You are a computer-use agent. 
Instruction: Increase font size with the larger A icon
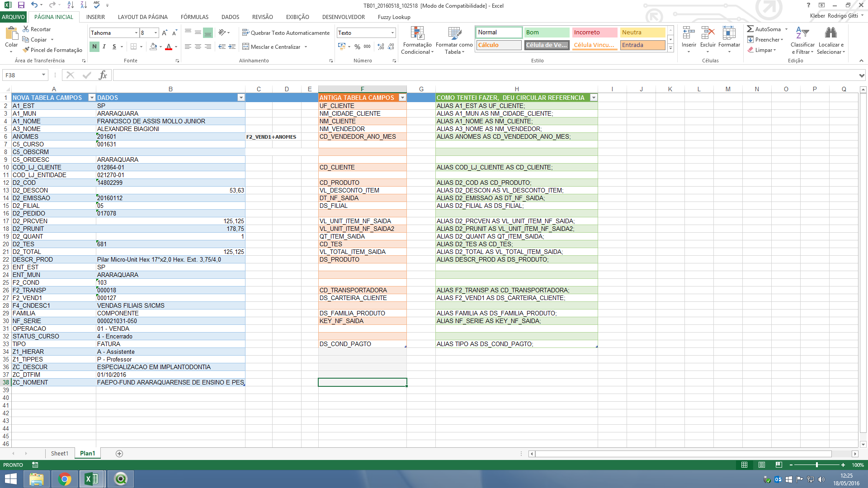pyautogui.click(x=165, y=33)
